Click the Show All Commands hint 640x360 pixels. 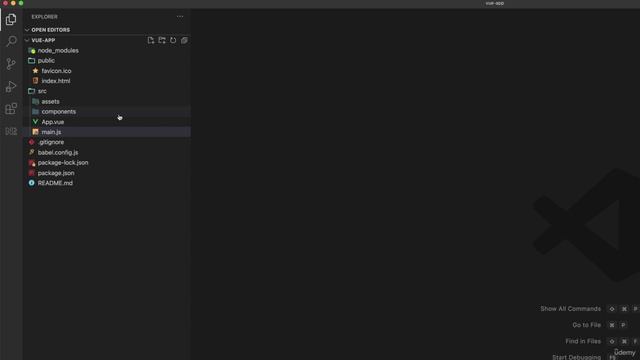[570, 309]
